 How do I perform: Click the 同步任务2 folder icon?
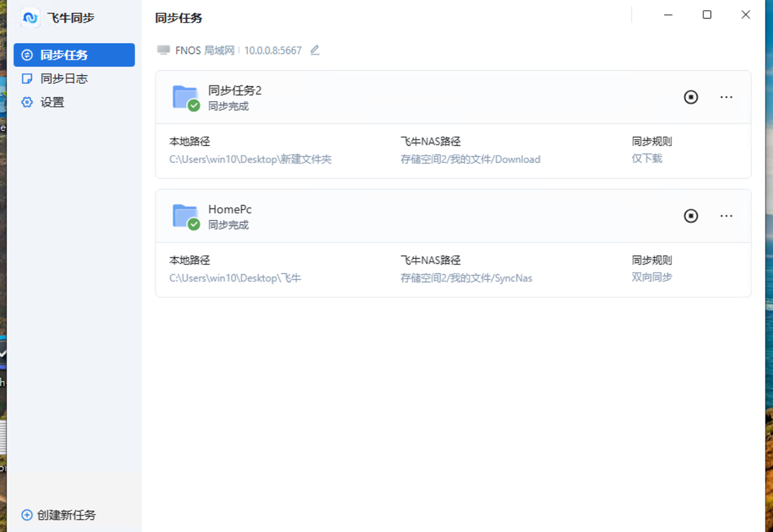[x=186, y=97]
